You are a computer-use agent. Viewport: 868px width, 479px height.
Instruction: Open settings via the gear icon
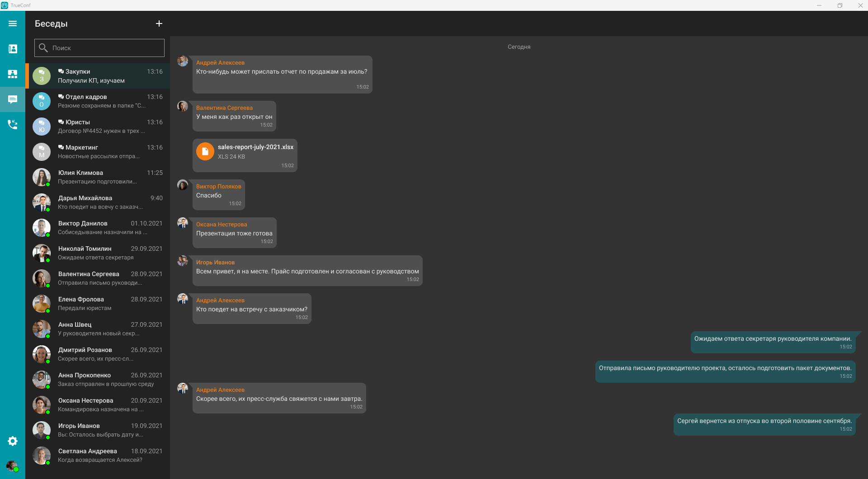(13, 441)
